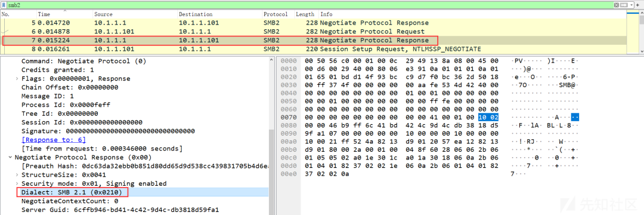The width and height of the screenshot is (644, 215).
Task: Apply the display filter arrow
Action: (623, 5)
